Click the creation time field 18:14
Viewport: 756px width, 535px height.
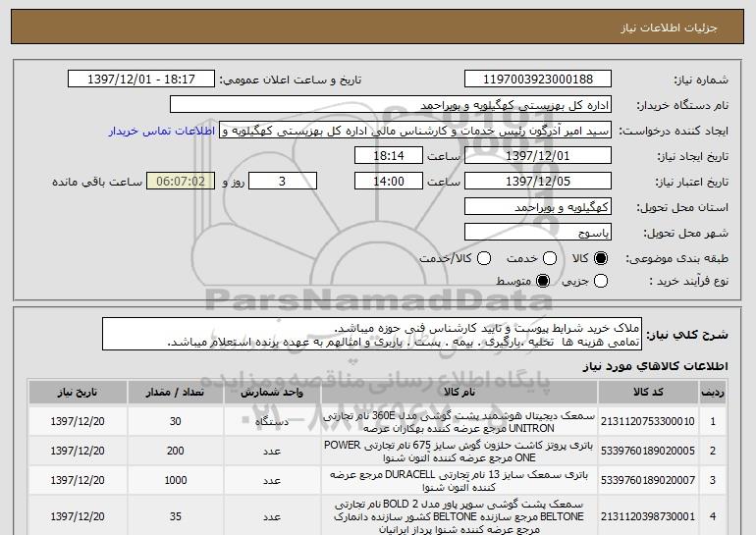coord(389,156)
